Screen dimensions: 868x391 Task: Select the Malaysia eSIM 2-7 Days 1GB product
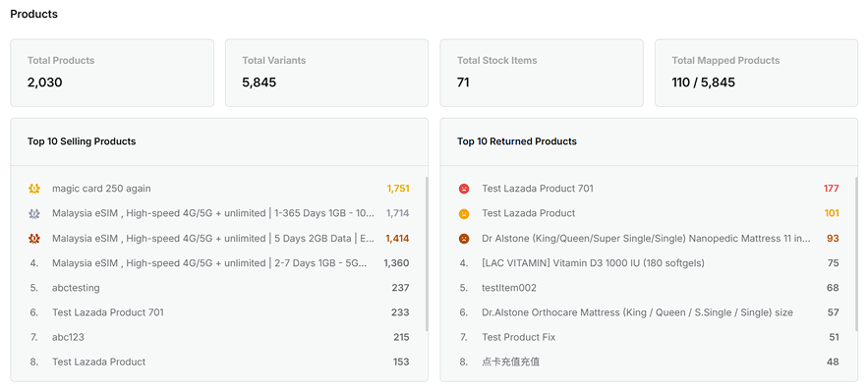point(209,263)
